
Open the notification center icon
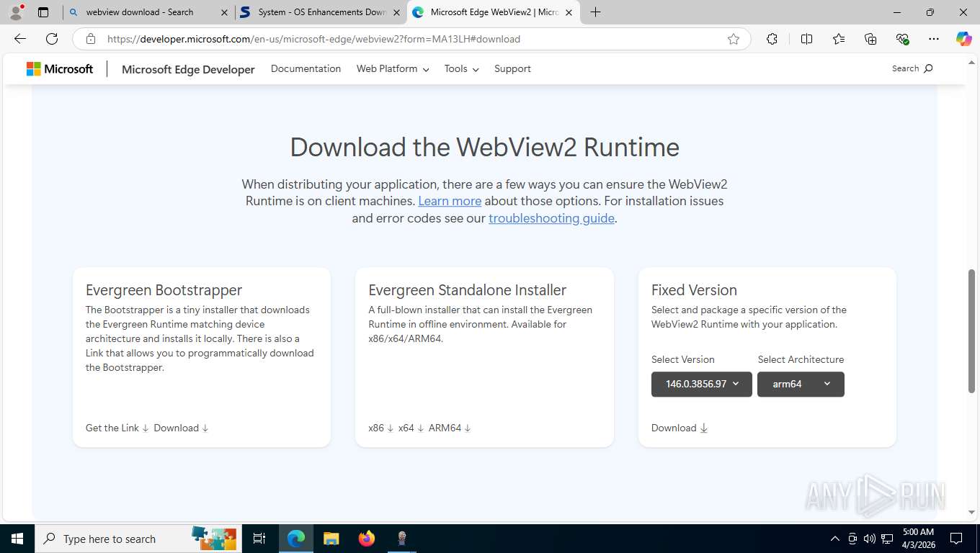coord(956,539)
